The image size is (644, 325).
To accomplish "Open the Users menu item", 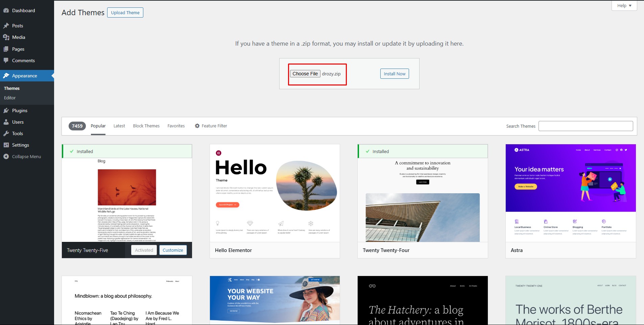I will coord(27,122).
